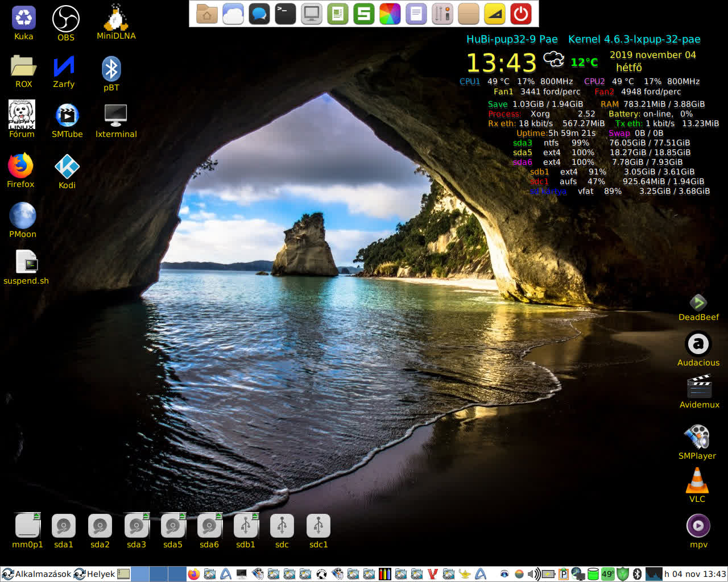
Task: Open the Audacious desktop icon
Action: click(698, 343)
